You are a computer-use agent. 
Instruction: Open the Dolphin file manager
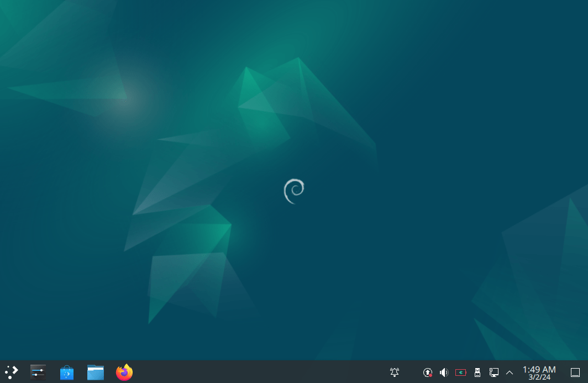point(95,371)
